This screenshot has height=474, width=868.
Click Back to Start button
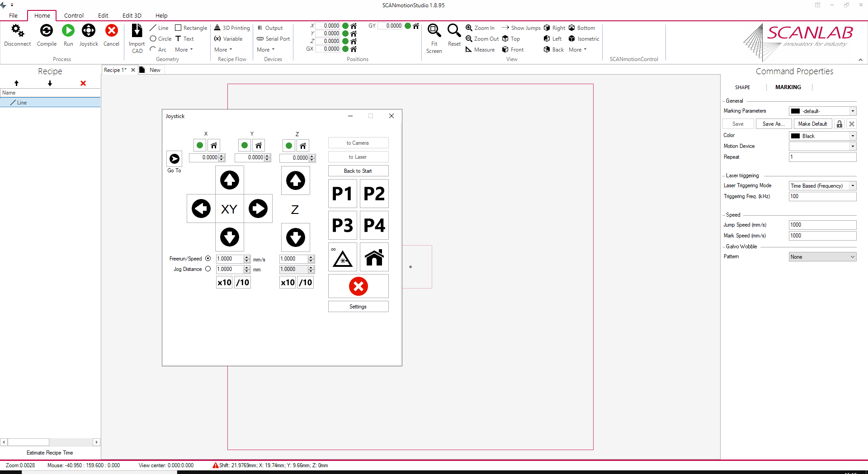(358, 171)
